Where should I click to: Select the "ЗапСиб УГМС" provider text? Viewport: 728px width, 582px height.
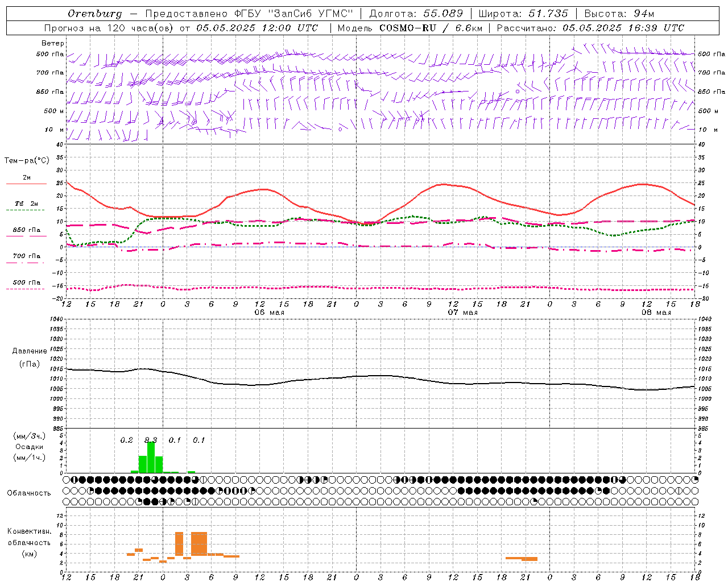tap(310, 14)
